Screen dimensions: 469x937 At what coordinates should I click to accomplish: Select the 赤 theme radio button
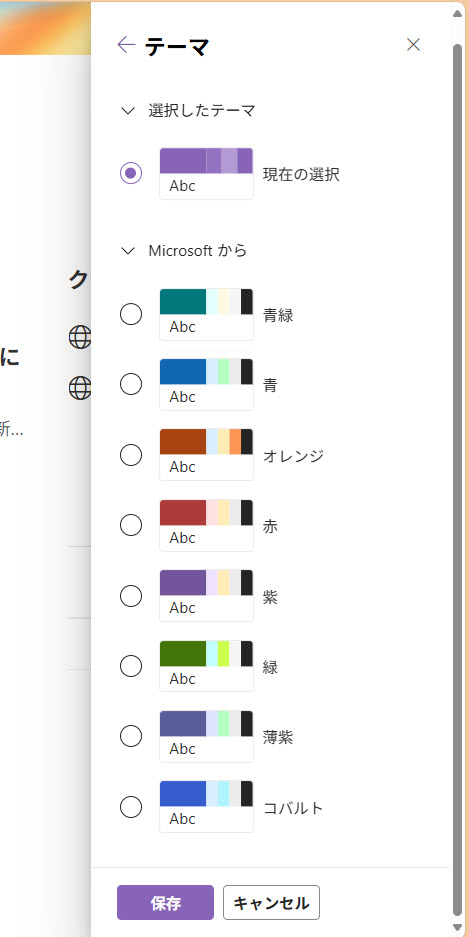131,525
